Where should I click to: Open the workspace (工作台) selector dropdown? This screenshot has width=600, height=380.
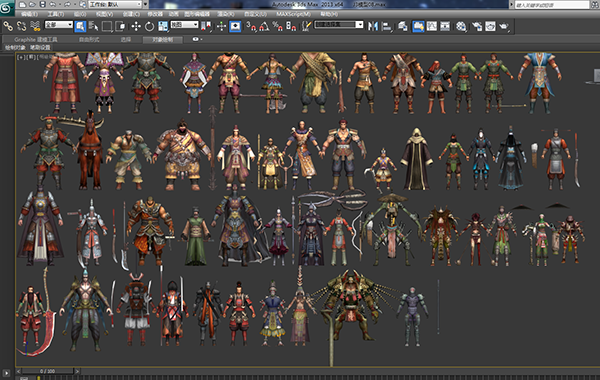point(115,5)
